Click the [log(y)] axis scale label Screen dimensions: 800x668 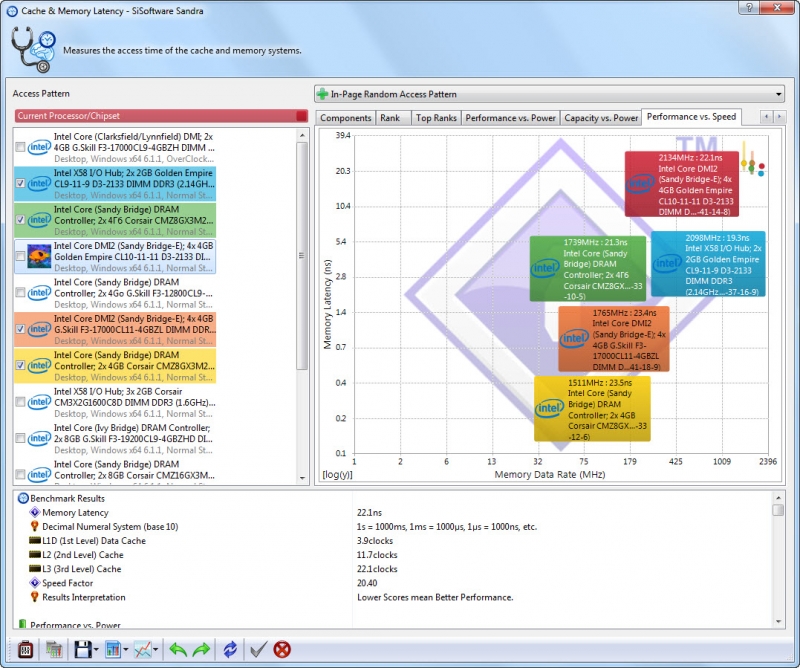pyautogui.click(x=337, y=475)
